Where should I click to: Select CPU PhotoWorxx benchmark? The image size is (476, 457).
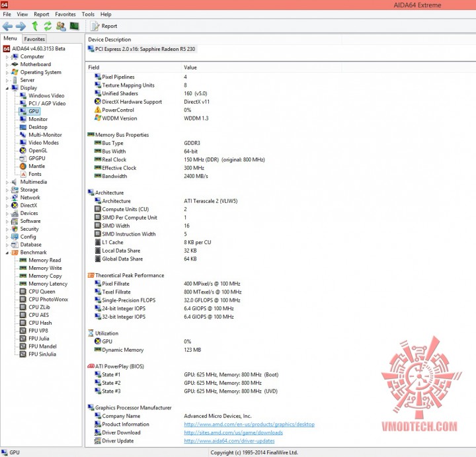tap(48, 300)
